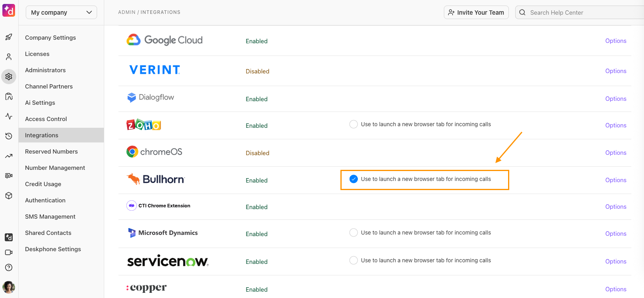
Task: Open Shared Contacts menu item
Action: click(x=61, y=233)
